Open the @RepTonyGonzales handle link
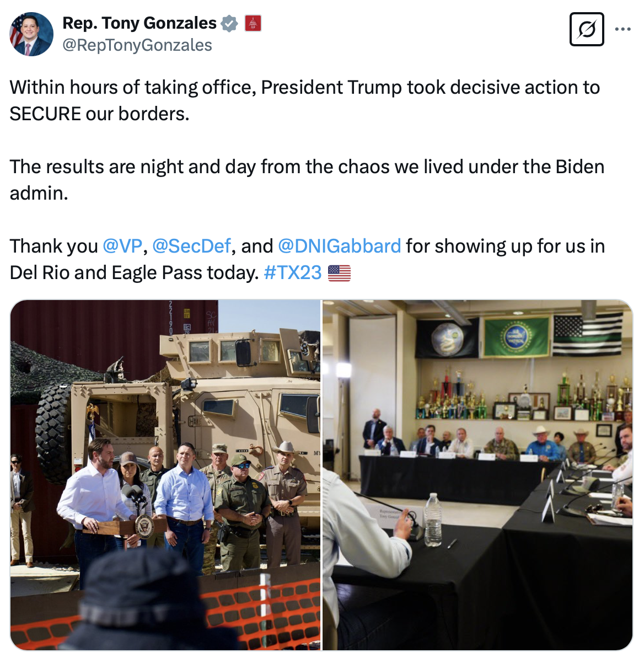This screenshot has height=653, width=644. 137,45
